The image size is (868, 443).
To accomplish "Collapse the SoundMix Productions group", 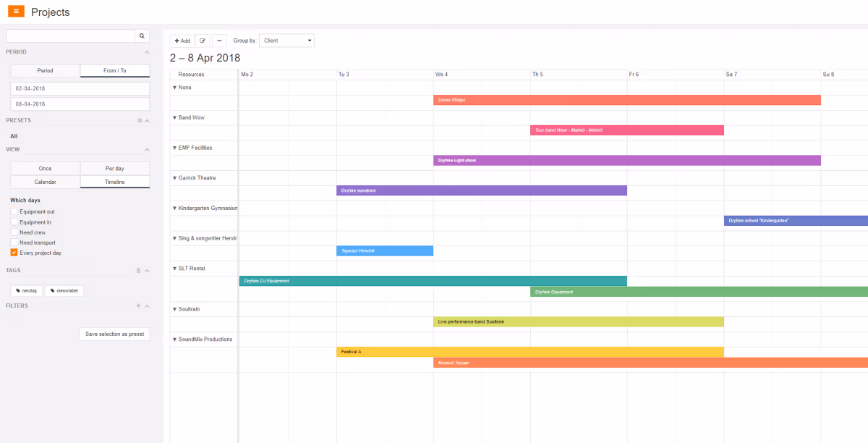I will (x=174, y=339).
